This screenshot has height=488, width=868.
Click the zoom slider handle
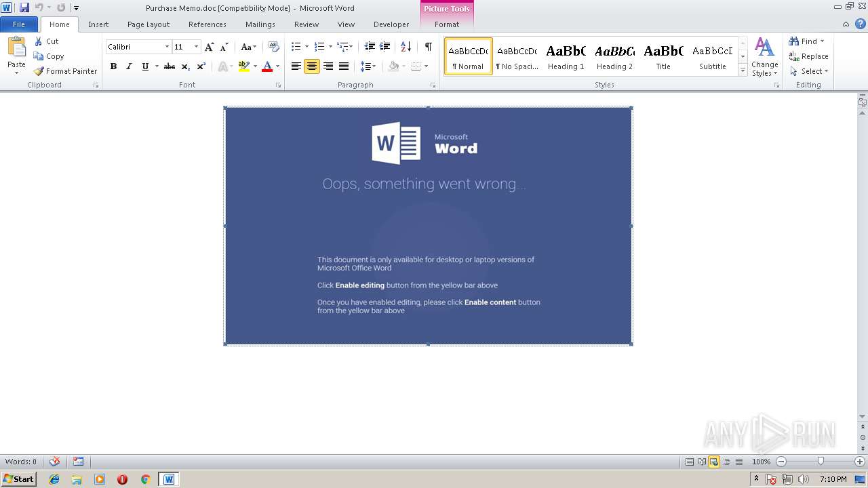click(x=821, y=462)
